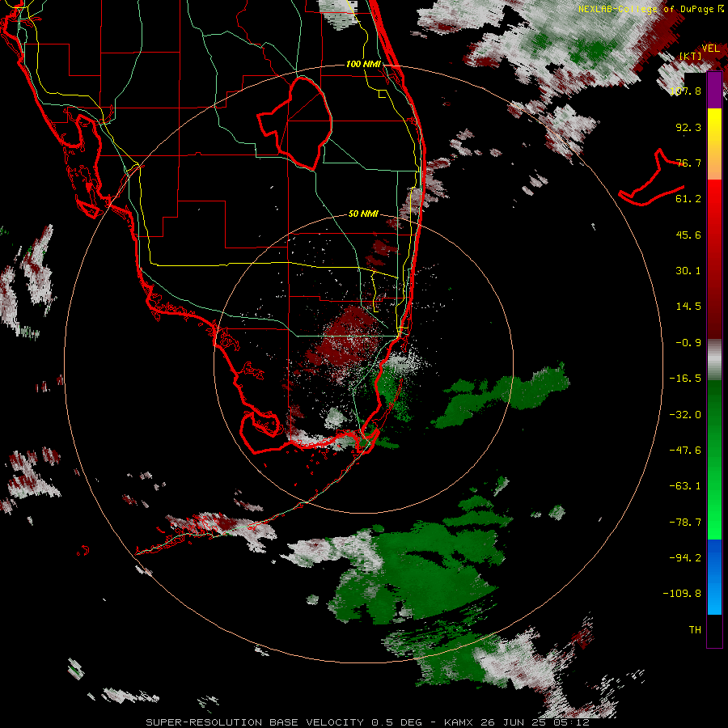Click the -109.8 scale value

tap(682, 594)
